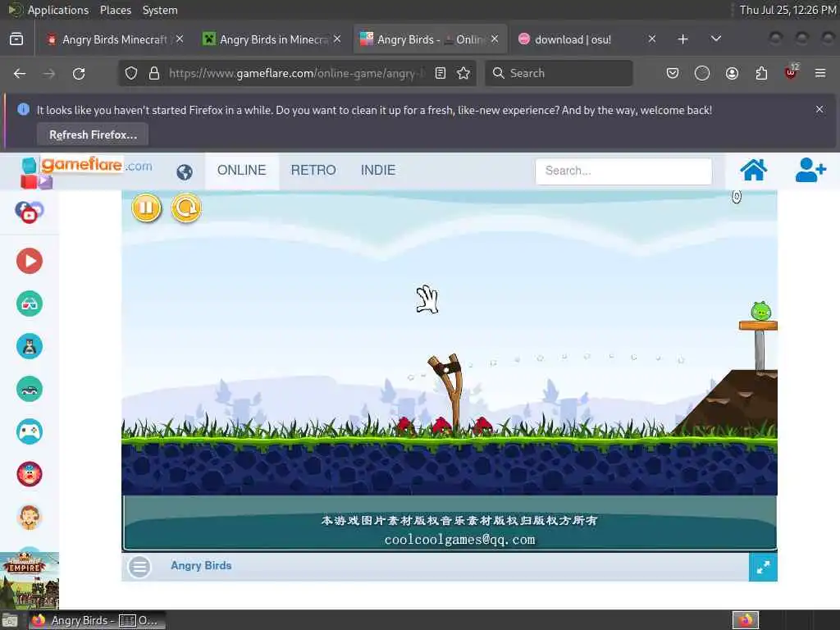This screenshot has height=630, width=840.
Task: Open the 3D glasses category icon
Action: point(30,304)
